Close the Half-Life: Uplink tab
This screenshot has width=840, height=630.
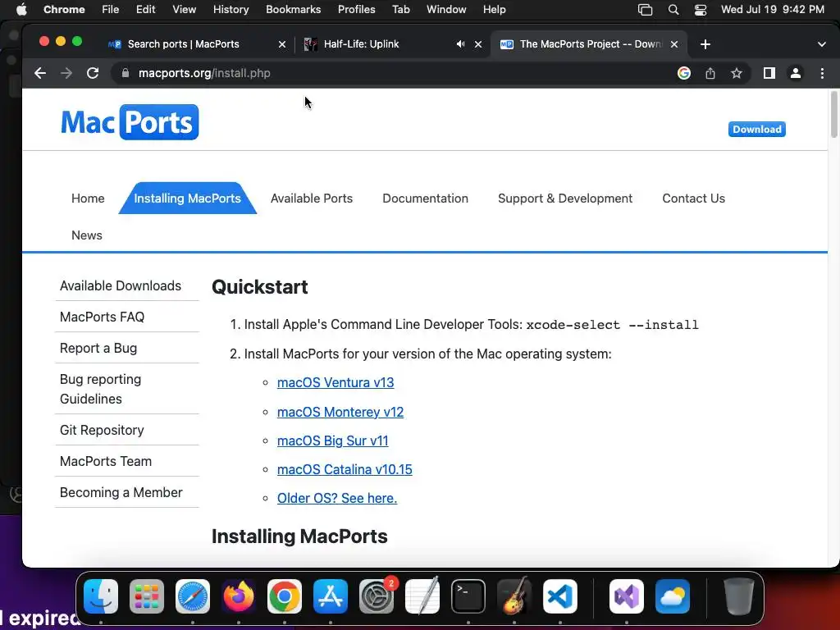pos(478,44)
